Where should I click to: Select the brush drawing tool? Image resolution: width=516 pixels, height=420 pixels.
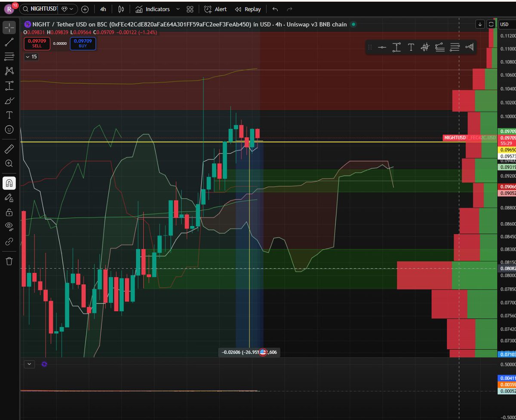(9, 100)
